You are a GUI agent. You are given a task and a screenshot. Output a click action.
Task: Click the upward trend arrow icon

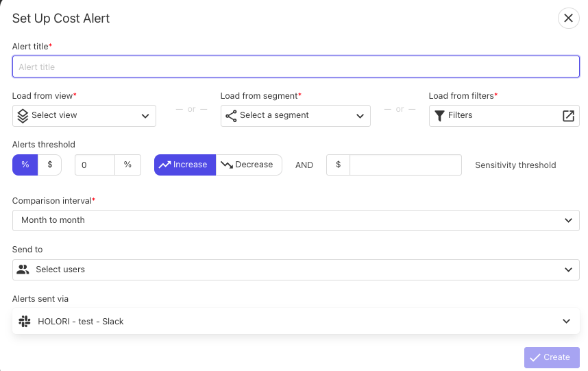pyautogui.click(x=164, y=165)
